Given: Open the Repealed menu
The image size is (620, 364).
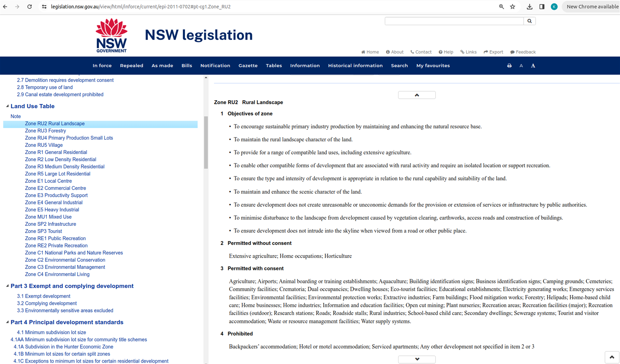Looking at the screenshot, I should (x=131, y=66).
